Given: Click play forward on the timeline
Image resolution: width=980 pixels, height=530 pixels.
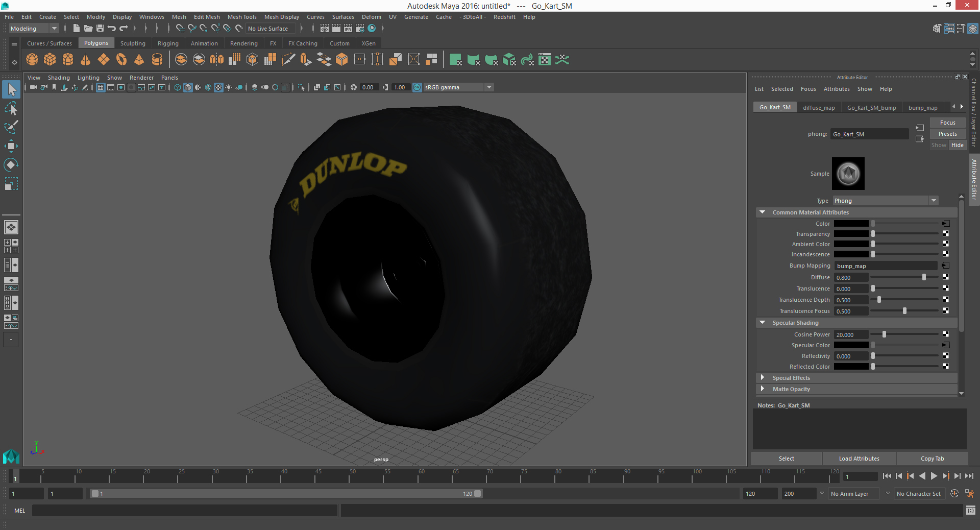Looking at the screenshot, I should click(934, 476).
